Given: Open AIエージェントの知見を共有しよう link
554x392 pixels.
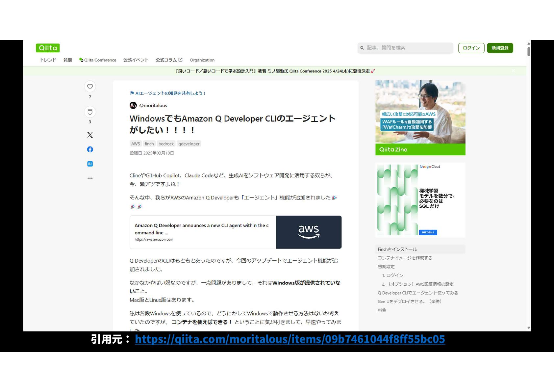Looking at the screenshot, I should [170, 93].
